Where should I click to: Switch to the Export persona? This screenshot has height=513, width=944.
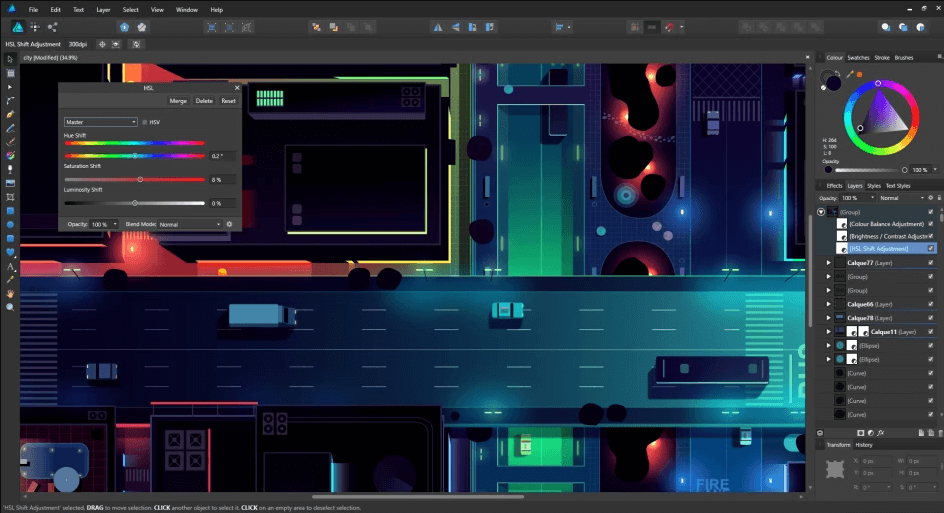[x=52, y=27]
